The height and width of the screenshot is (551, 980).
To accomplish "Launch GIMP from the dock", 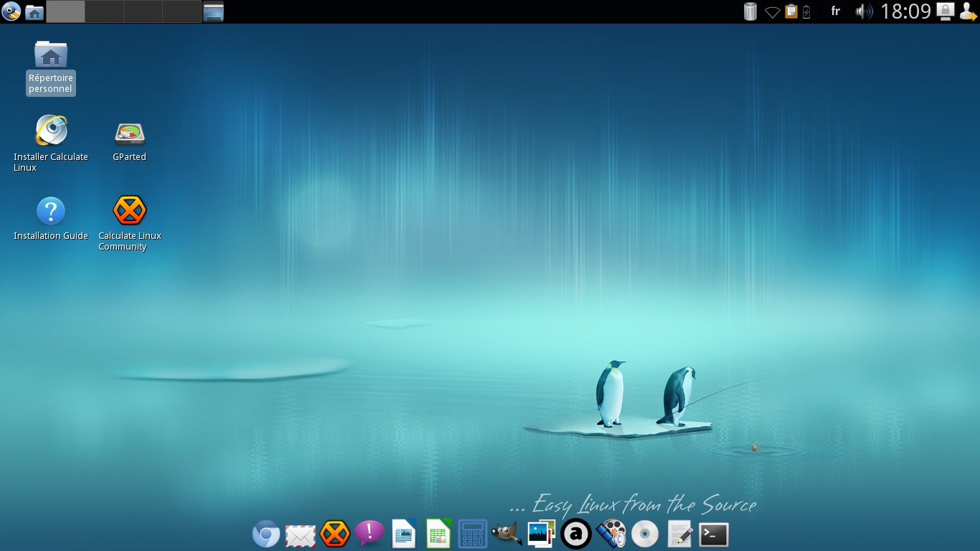I will tap(507, 534).
